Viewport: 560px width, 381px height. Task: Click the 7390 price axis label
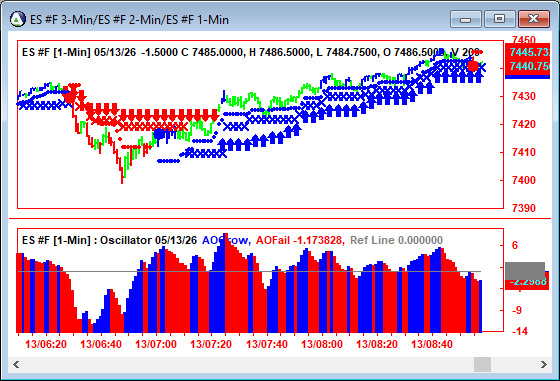524,208
